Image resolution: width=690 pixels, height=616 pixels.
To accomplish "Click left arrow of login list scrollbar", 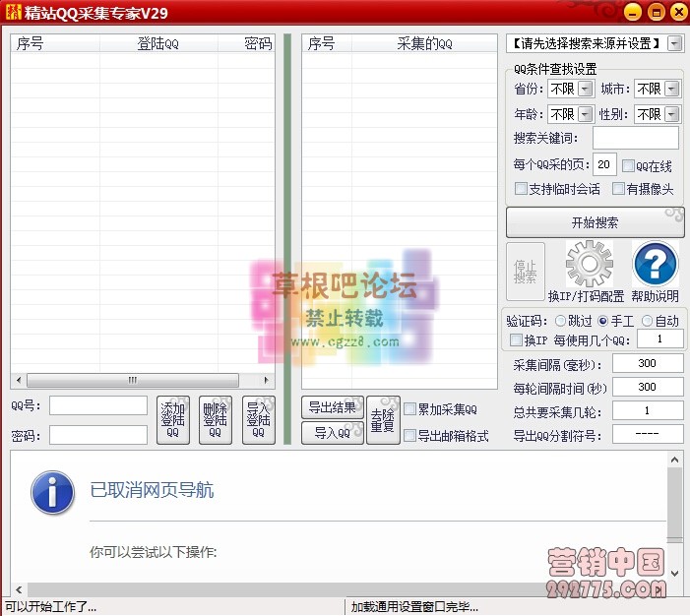I will point(19,380).
